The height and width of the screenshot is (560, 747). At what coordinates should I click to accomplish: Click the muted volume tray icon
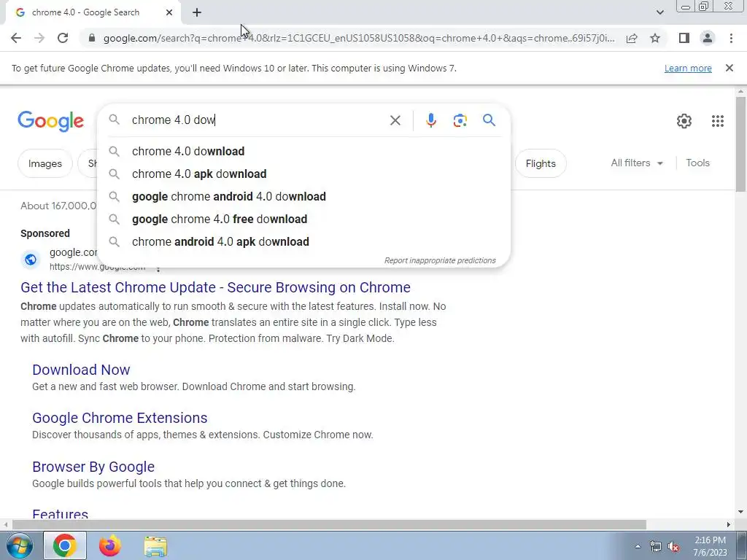pos(673,547)
